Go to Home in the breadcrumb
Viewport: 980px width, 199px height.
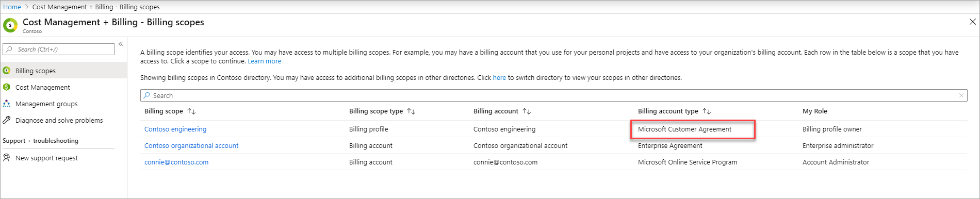pos(12,7)
